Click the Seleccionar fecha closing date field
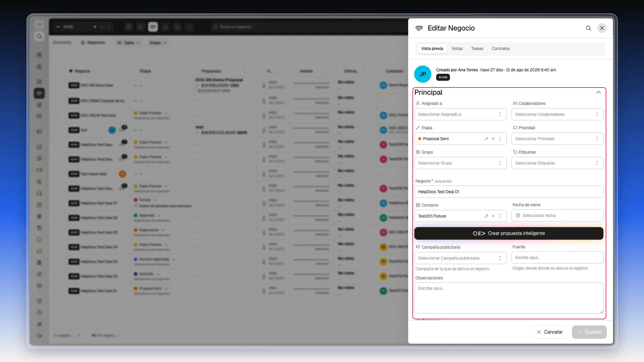The height and width of the screenshot is (362, 644). [x=557, y=216]
